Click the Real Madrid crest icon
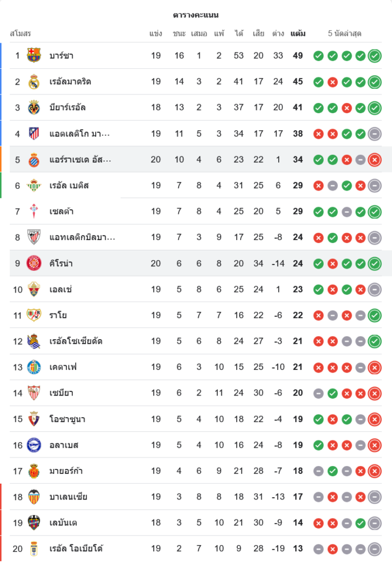392x569 pixels. pos(34,81)
